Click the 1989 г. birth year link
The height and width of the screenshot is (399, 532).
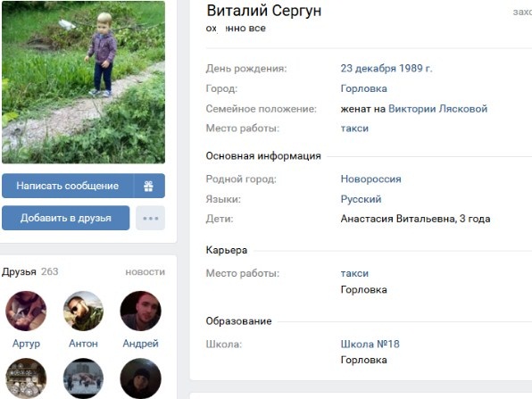click(x=416, y=68)
